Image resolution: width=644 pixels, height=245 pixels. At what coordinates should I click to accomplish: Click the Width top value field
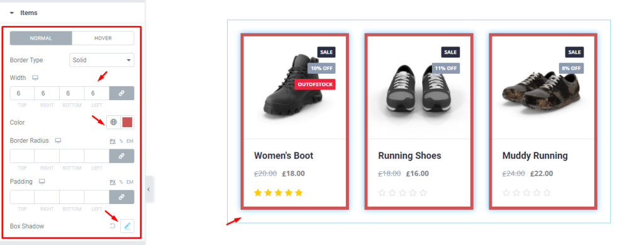[22, 93]
